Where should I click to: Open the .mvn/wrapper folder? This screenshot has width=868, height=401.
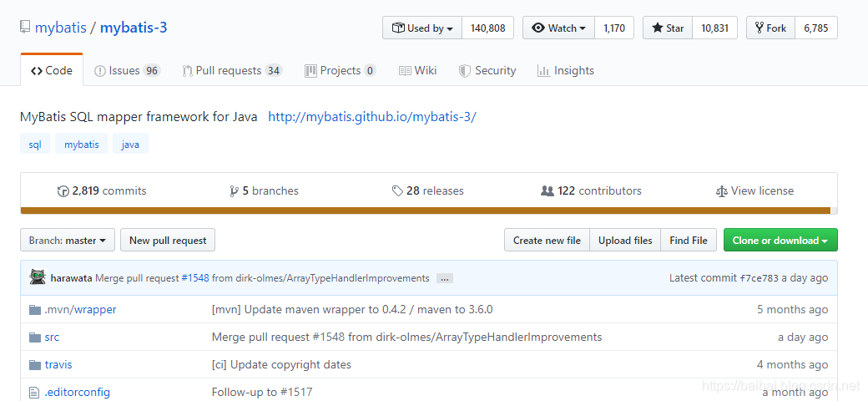81,310
